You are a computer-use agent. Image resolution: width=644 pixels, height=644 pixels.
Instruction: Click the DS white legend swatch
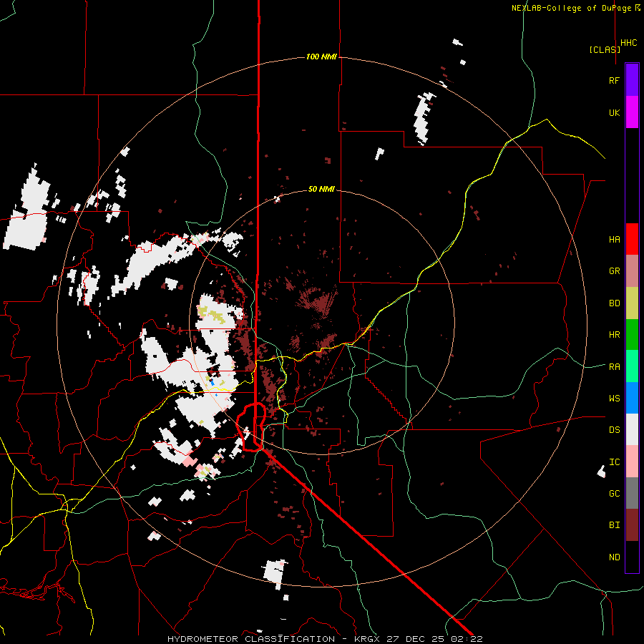(x=632, y=429)
